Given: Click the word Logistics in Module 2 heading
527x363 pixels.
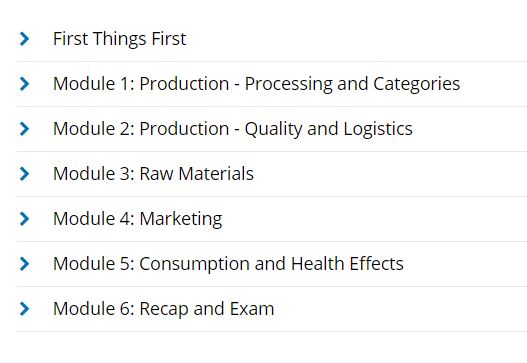Looking at the screenshot, I should 378,129.
